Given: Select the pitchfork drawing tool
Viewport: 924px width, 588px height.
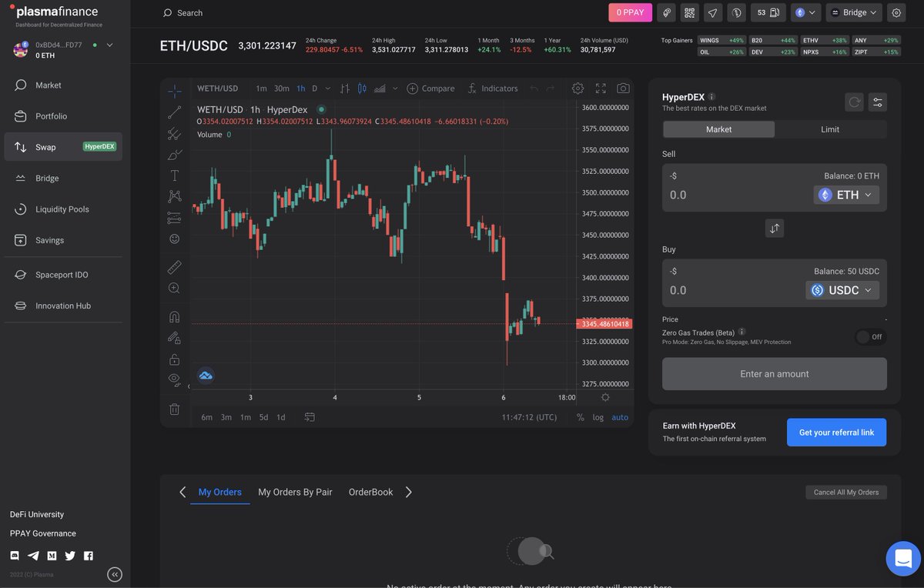Looking at the screenshot, I should (175, 134).
